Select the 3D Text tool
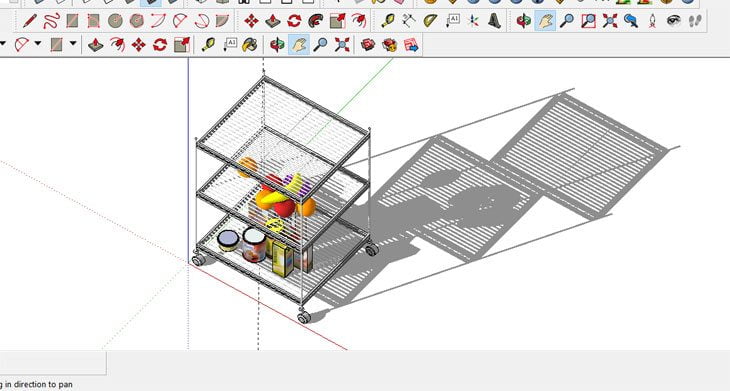 494,21
